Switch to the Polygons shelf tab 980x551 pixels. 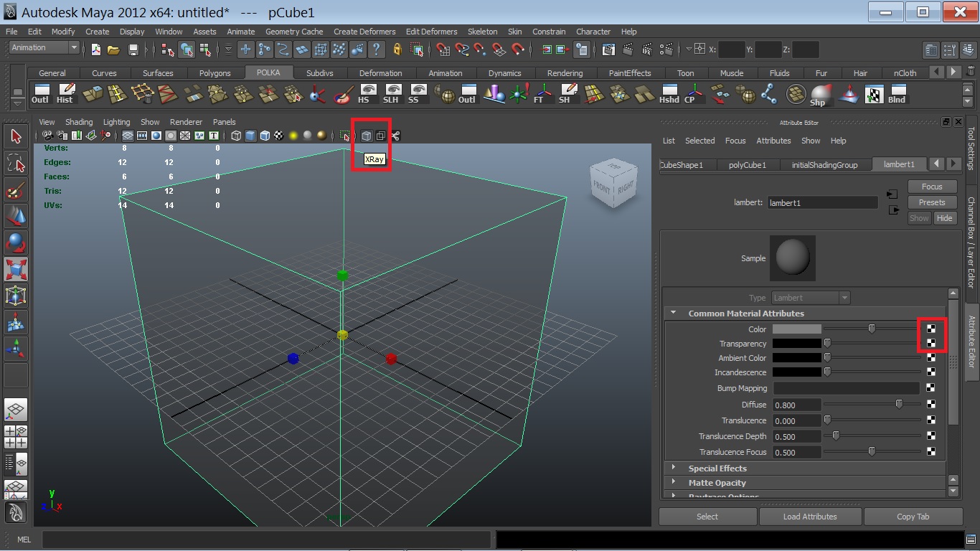coord(215,73)
